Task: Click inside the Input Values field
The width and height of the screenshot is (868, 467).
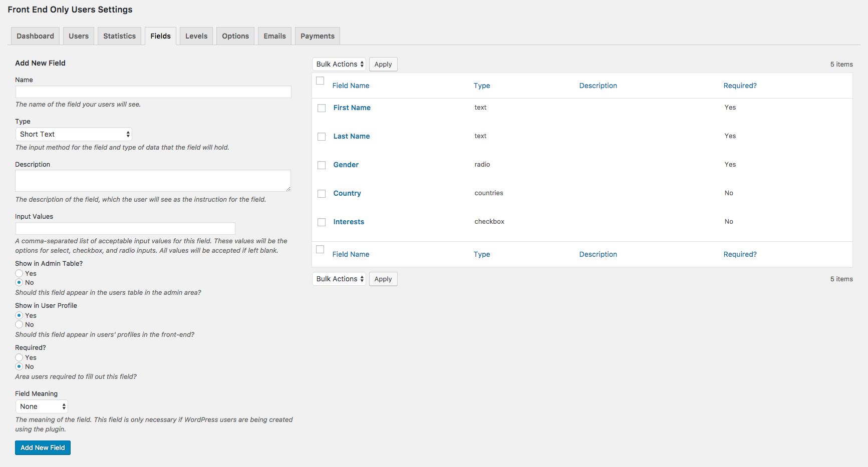Action: point(125,228)
